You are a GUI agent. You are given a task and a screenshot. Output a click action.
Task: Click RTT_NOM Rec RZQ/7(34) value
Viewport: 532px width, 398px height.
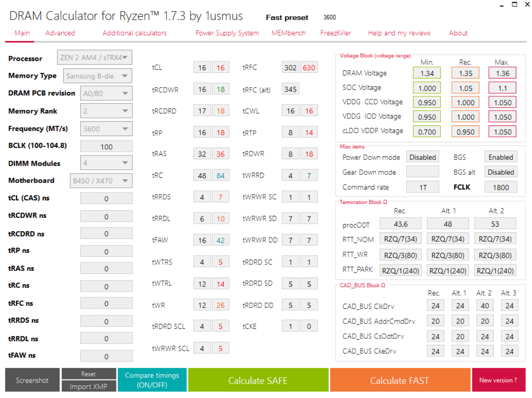[x=400, y=239]
